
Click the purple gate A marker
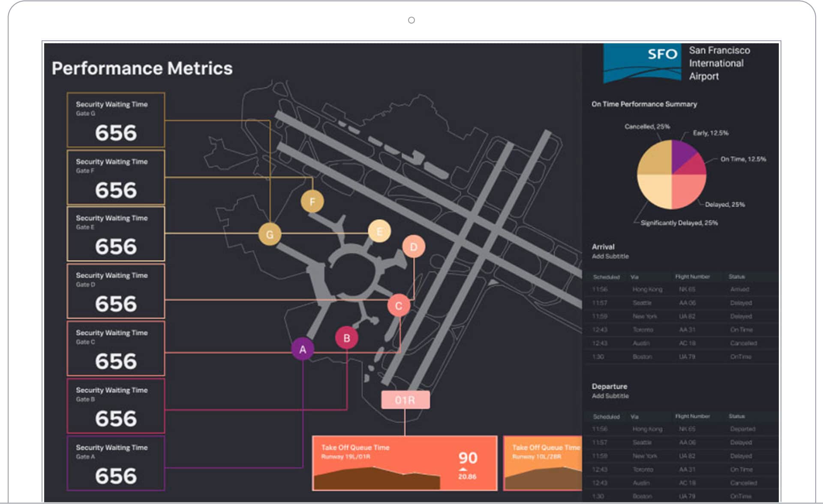(302, 349)
